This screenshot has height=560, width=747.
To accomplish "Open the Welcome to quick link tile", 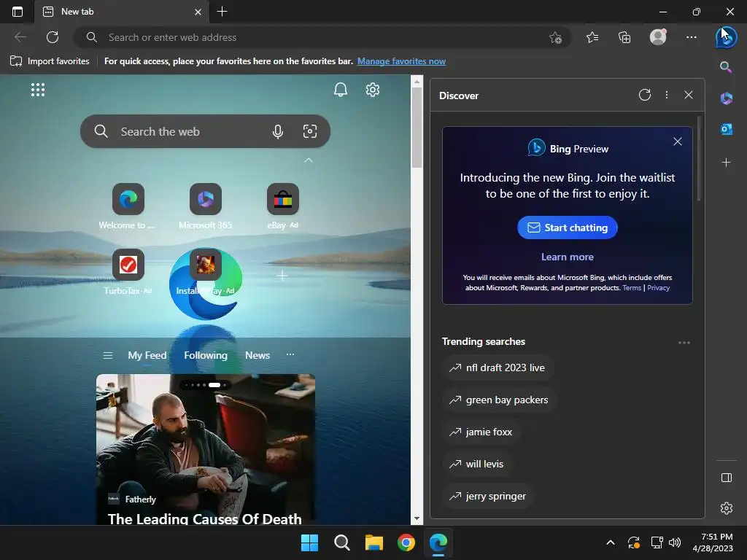I will coord(128,206).
